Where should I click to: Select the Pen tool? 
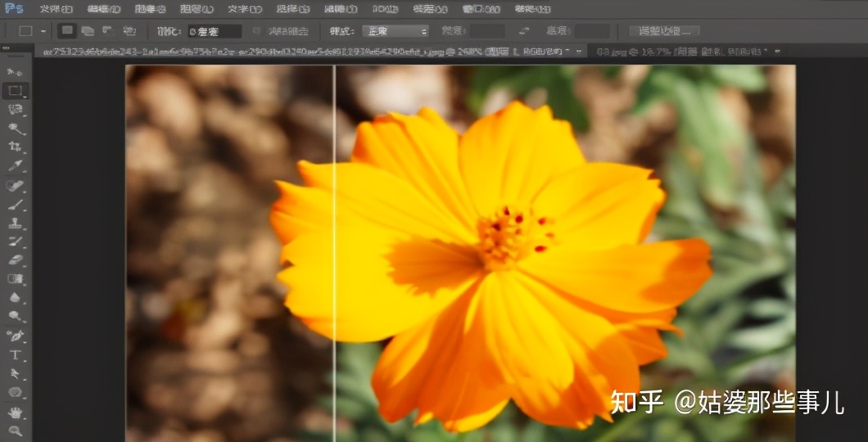16,336
